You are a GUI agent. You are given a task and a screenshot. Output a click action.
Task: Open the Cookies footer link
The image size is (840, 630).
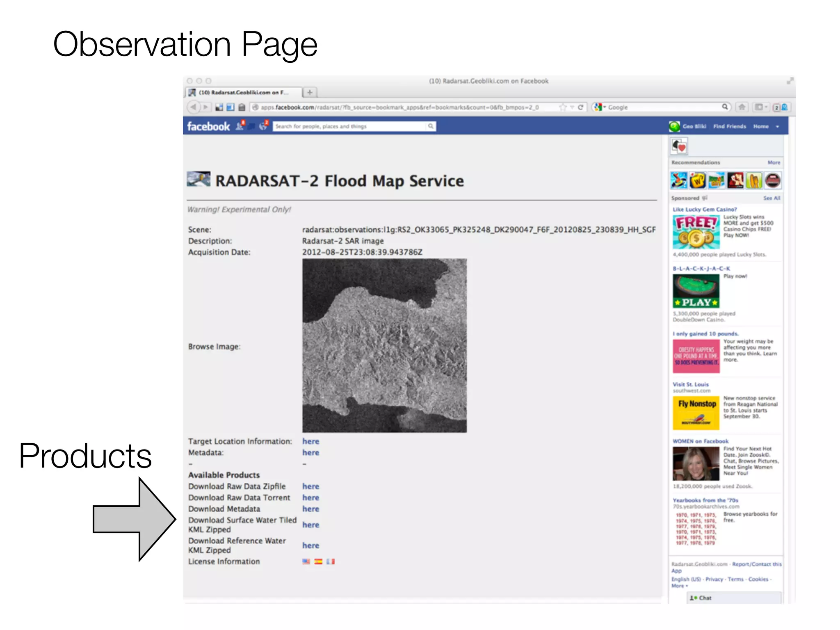(x=758, y=579)
